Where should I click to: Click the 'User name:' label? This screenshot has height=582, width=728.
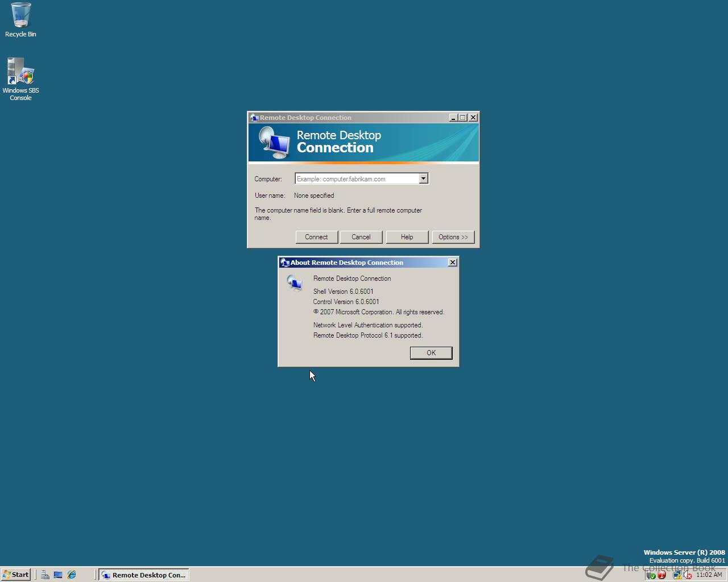tap(270, 196)
